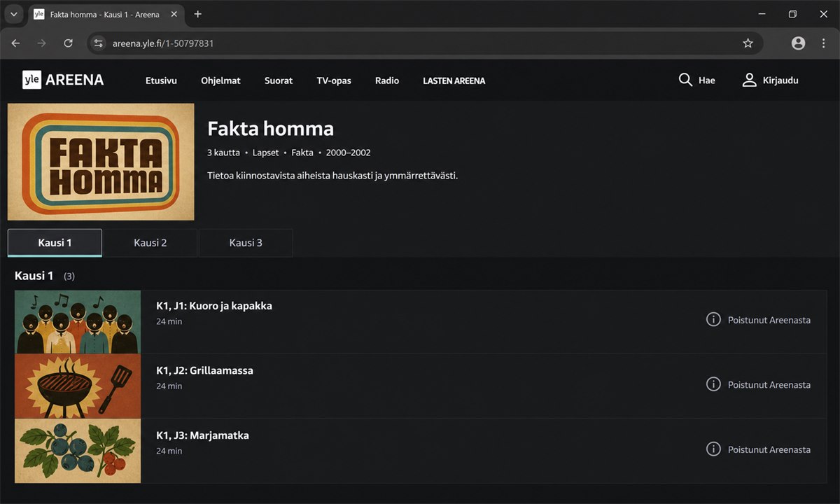Click Poistunut Areenasta on Marjamatka row
Viewport: 840px width, 504px height.
(769, 449)
